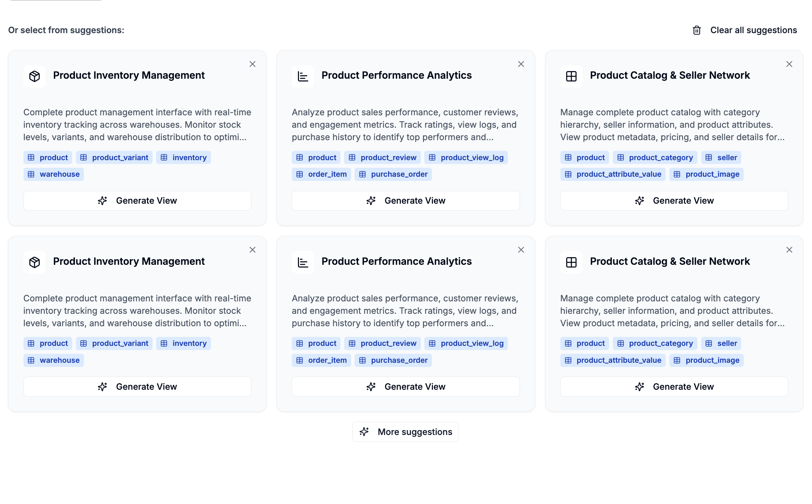Select the warehouse table tag in first card
Viewport: 812px width, 504px height.
tap(54, 174)
